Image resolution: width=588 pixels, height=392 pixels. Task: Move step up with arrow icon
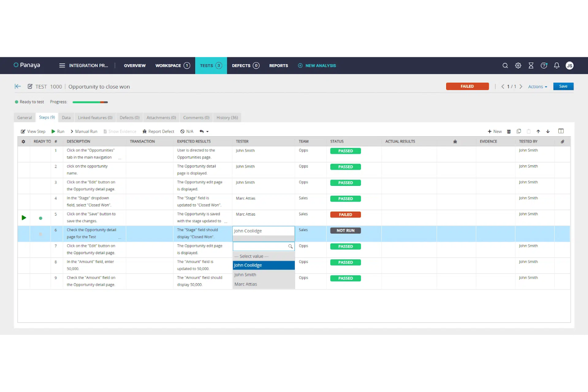[538, 131]
